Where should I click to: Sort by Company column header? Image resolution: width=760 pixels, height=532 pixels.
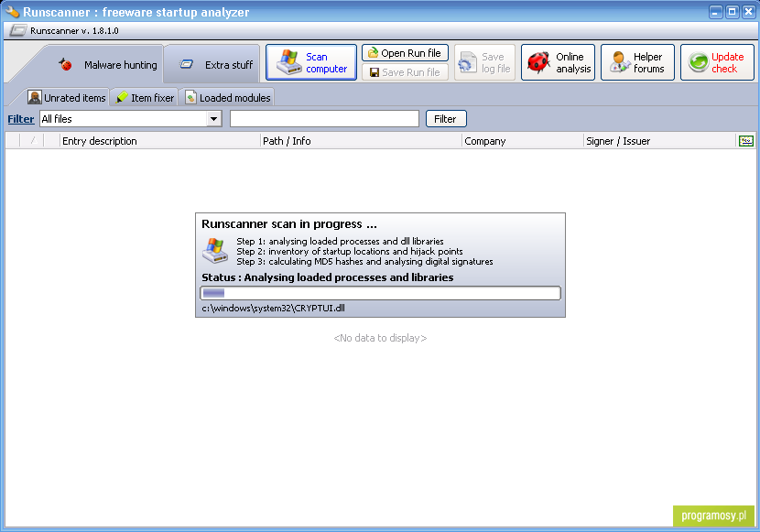coord(523,141)
